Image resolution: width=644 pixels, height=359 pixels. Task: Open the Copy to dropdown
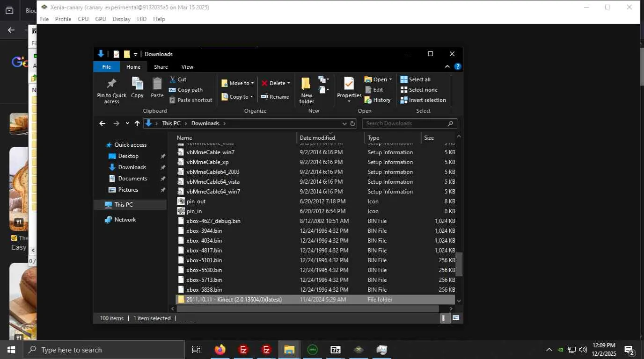click(237, 97)
